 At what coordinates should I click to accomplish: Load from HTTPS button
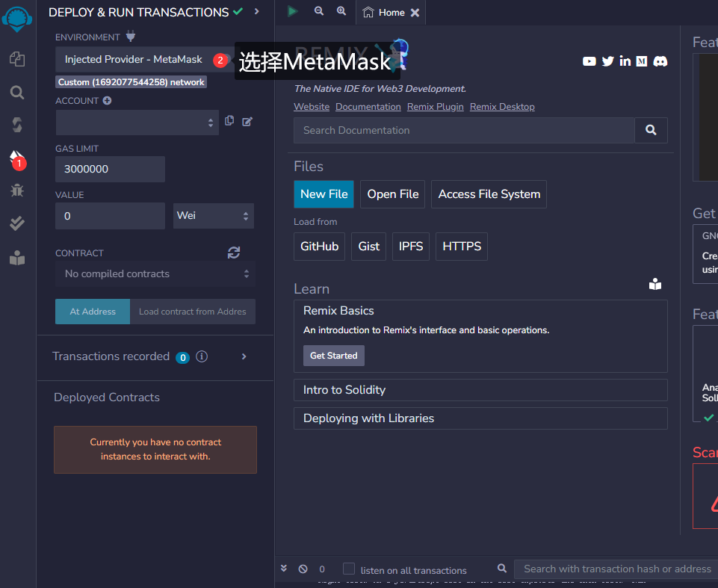[462, 247]
